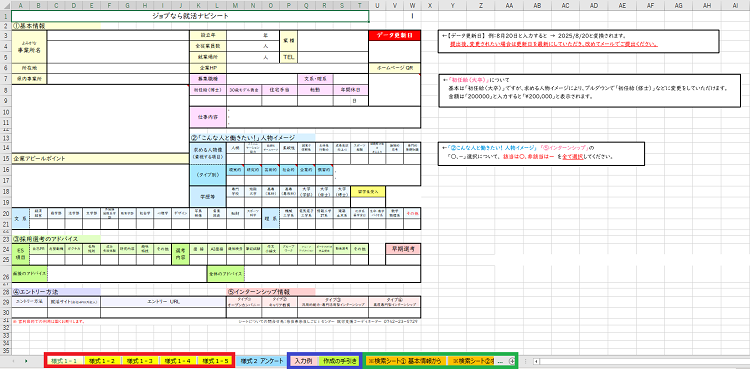Switch to the 様式１－３ sheet tab

pos(140,361)
